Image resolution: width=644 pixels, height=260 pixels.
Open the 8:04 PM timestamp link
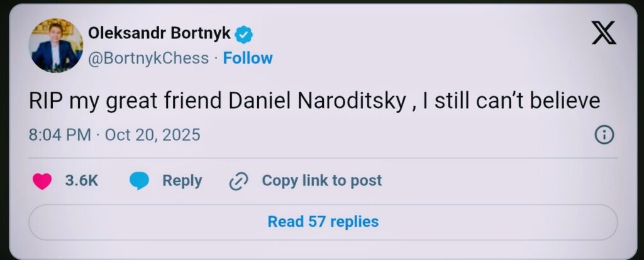59,135
